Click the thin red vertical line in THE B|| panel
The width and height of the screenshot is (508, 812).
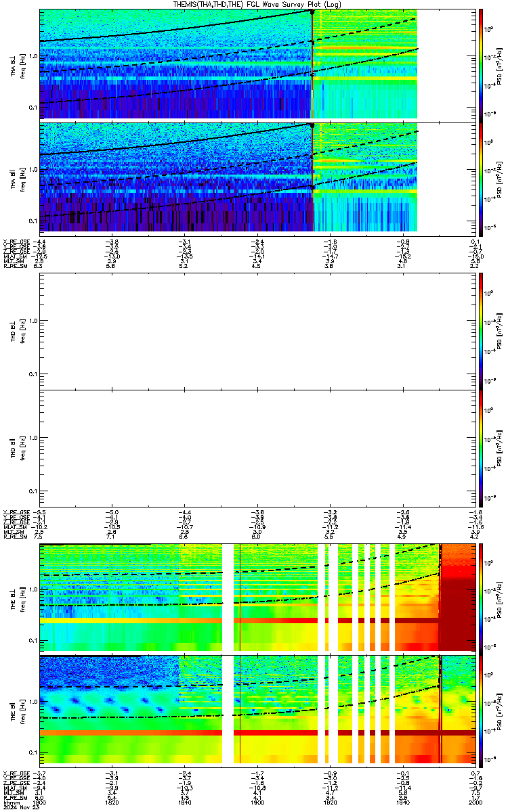(240, 710)
